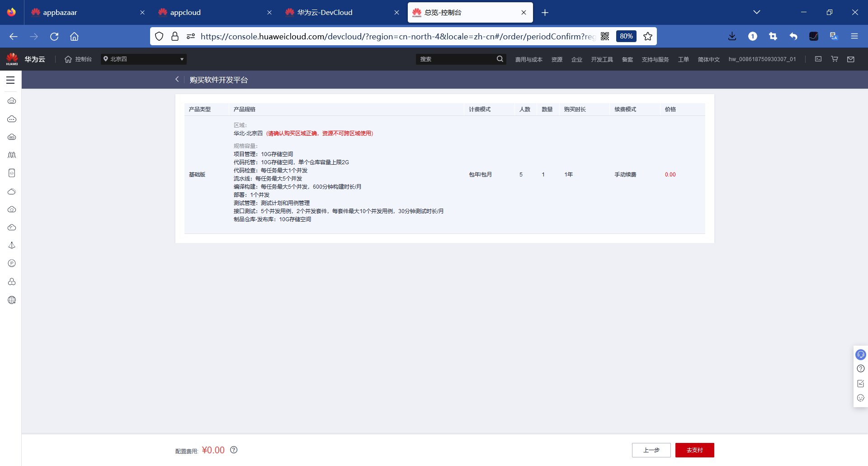Viewport: 868px width, 466px height.
Task: Reload the current page
Action: coord(54,36)
